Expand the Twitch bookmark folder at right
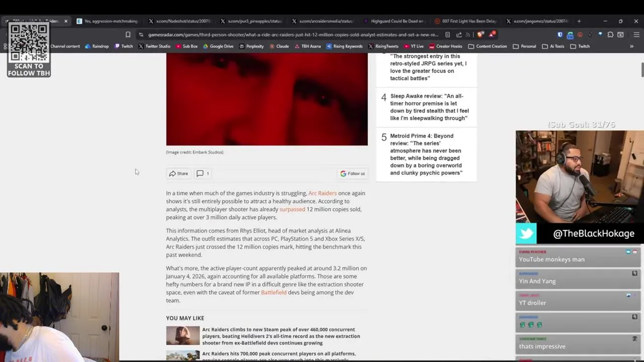The height and width of the screenshot is (362, 644). (580, 46)
